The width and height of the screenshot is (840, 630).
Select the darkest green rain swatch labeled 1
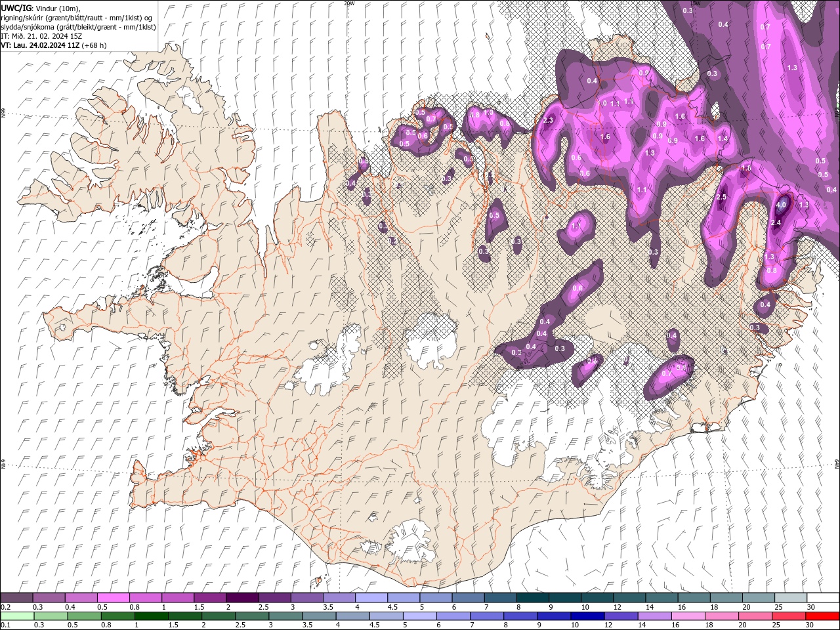[150, 616]
